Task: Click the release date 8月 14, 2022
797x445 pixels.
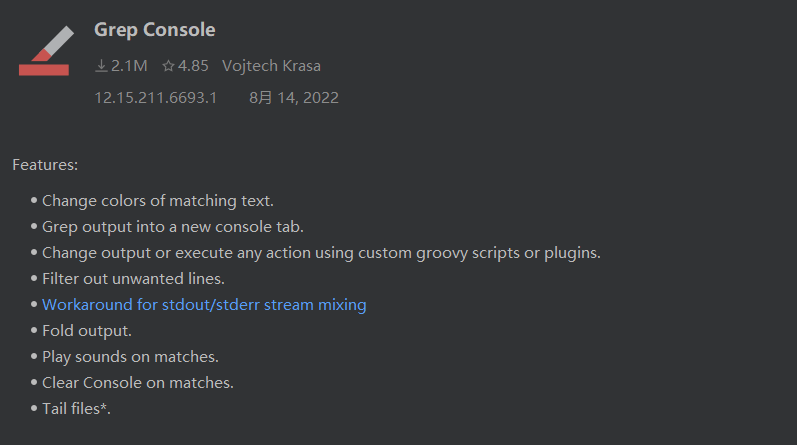Action: [293, 98]
